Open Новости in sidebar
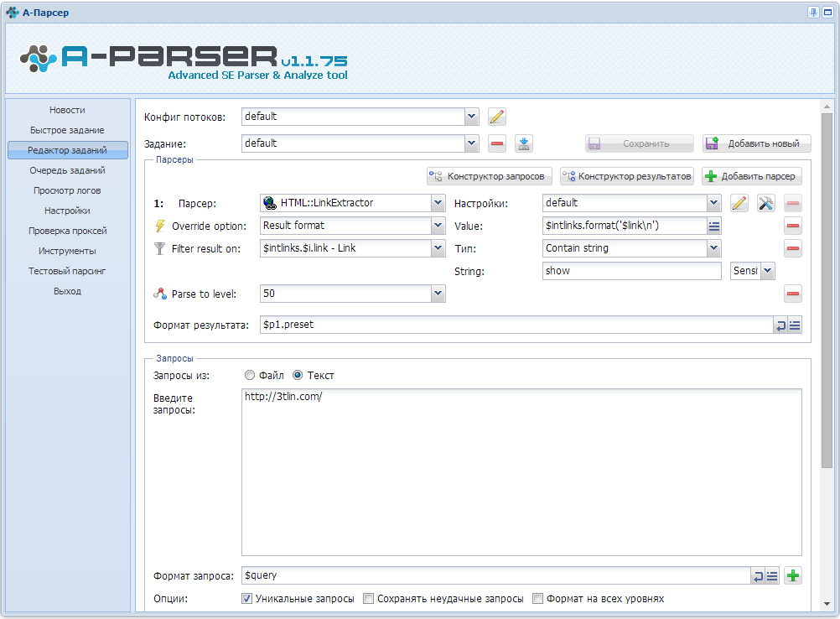 click(68, 110)
